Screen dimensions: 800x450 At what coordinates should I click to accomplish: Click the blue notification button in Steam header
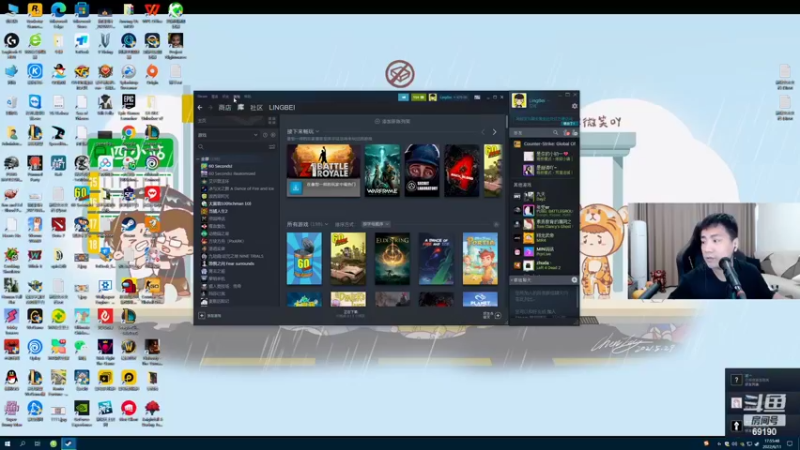tap(403, 97)
